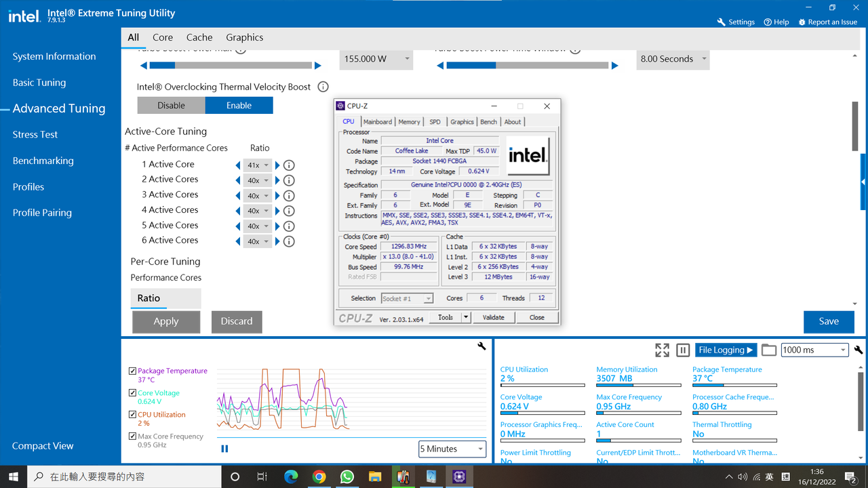
Task: Open the CPU-Z Bench tab
Action: [488, 122]
